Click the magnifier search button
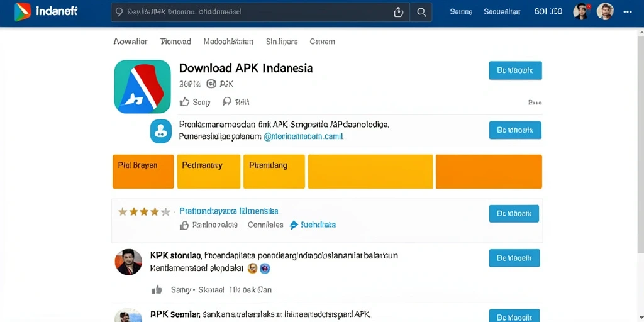The width and height of the screenshot is (644, 322). pos(421,13)
